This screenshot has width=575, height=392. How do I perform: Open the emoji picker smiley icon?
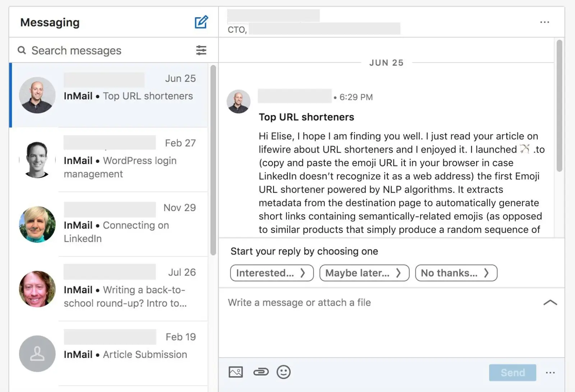click(x=284, y=372)
